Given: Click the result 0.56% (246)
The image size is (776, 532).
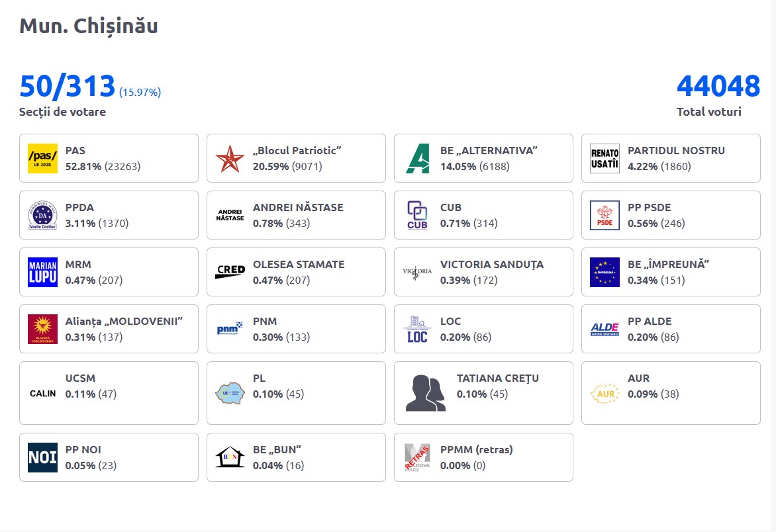Looking at the screenshot, I should coord(656,224).
